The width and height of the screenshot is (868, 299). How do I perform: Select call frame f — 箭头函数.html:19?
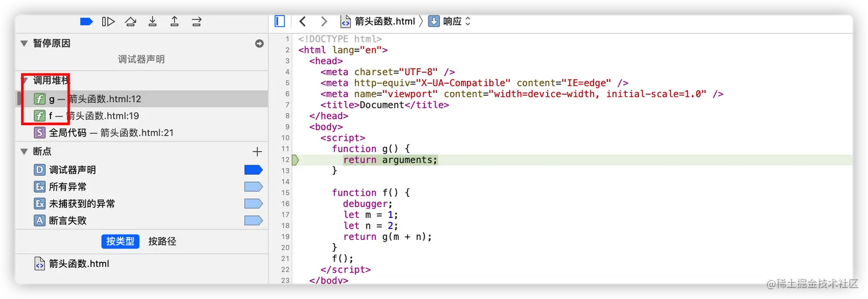tap(142, 116)
